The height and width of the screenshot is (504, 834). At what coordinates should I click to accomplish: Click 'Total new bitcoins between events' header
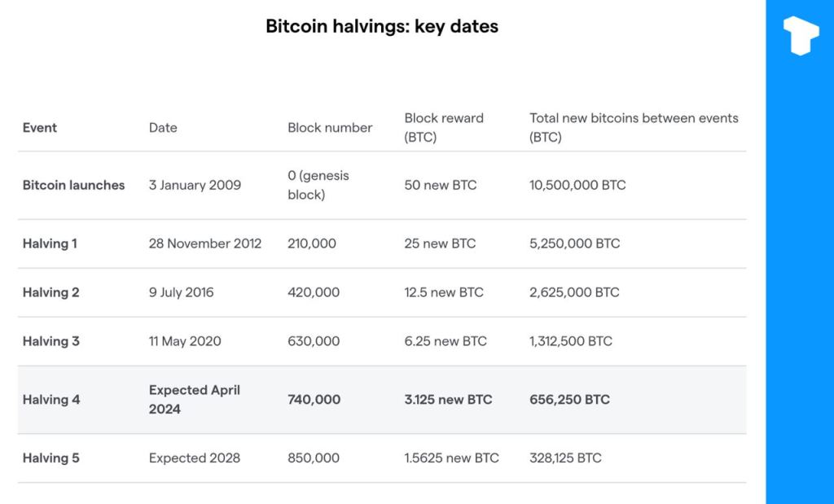tap(634, 128)
